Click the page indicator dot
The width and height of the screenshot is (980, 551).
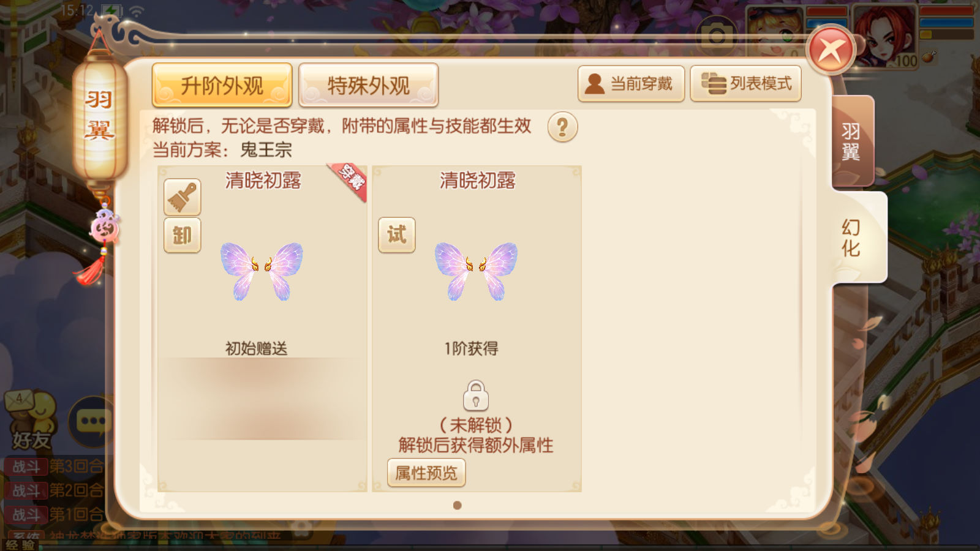point(457,505)
